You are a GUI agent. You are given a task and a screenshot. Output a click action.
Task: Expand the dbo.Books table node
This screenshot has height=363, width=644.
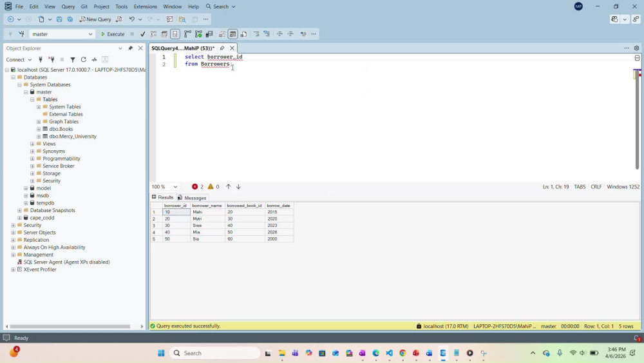pyautogui.click(x=39, y=129)
